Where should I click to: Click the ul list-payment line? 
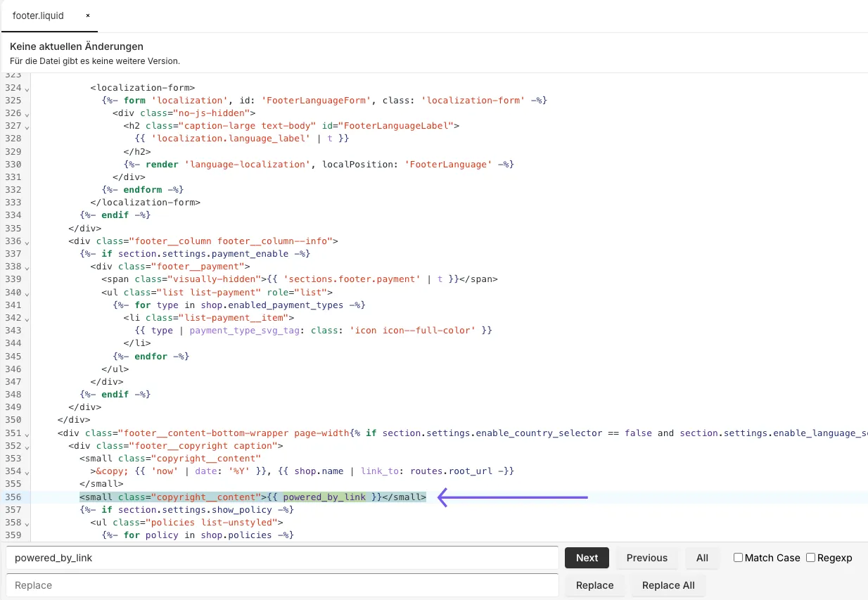[217, 292]
